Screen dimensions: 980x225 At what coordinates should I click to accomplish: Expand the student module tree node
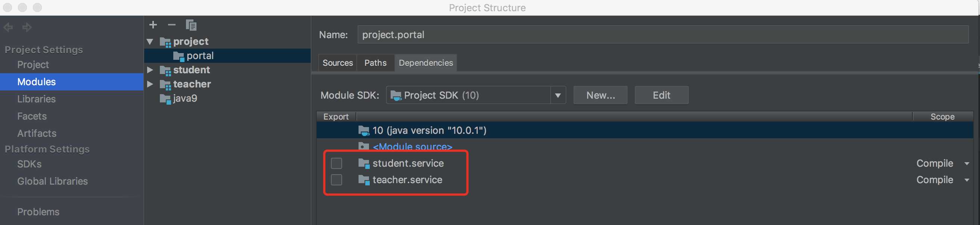click(x=150, y=70)
